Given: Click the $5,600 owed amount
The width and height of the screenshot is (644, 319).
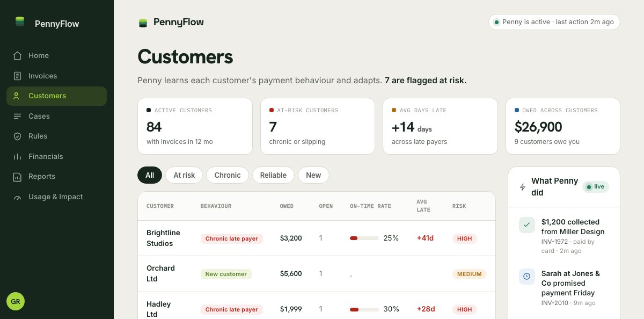Looking at the screenshot, I should [291, 273].
